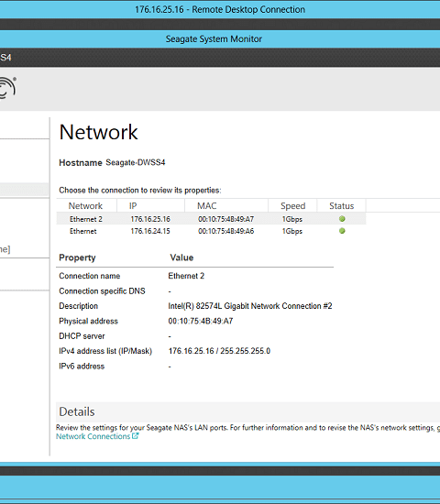Click the Network column header
Screen dimensions: 440x504
point(85,205)
